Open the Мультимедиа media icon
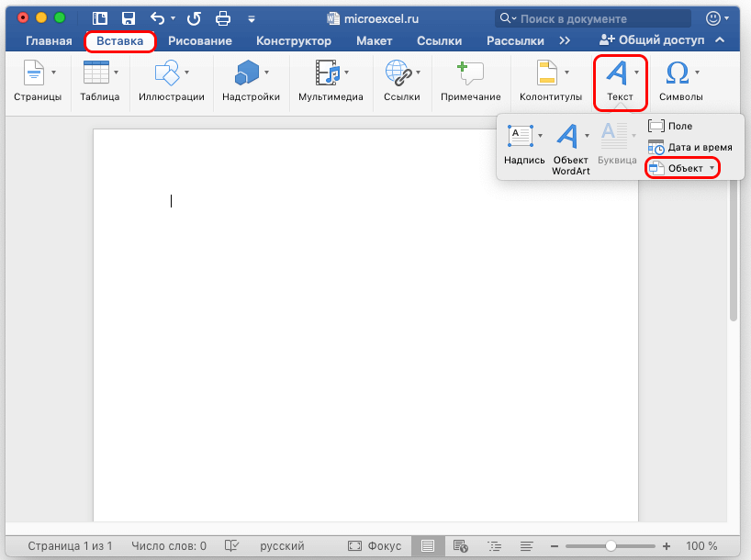This screenshot has width=751, height=560. pyautogui.click(x=327, y=73)
